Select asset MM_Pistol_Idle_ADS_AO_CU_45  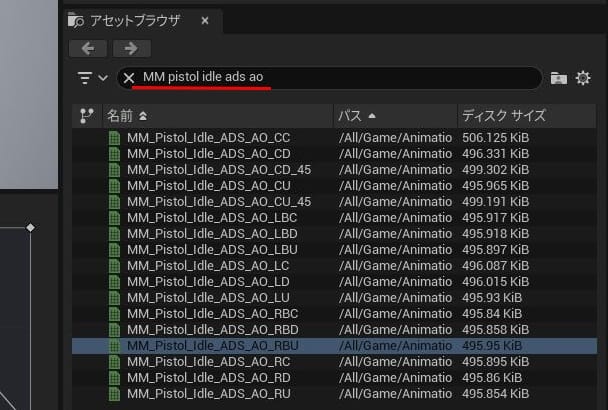[x=334, y=202]
